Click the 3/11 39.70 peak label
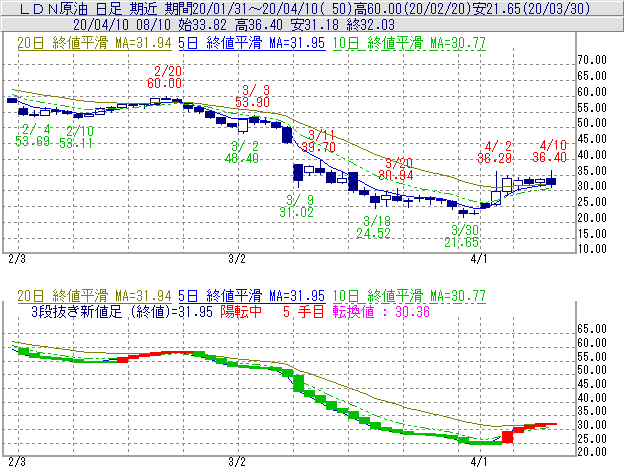624x474 pixels. 318,141
